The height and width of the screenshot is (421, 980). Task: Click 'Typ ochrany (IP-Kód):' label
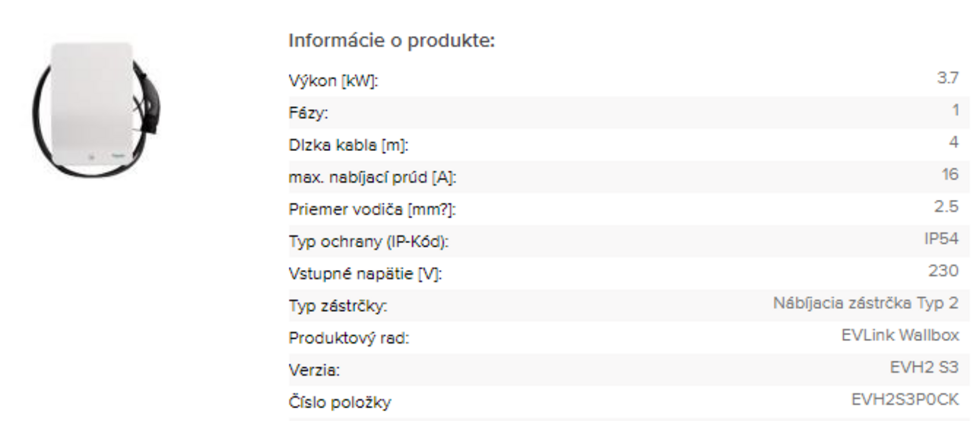pos(369,242)
